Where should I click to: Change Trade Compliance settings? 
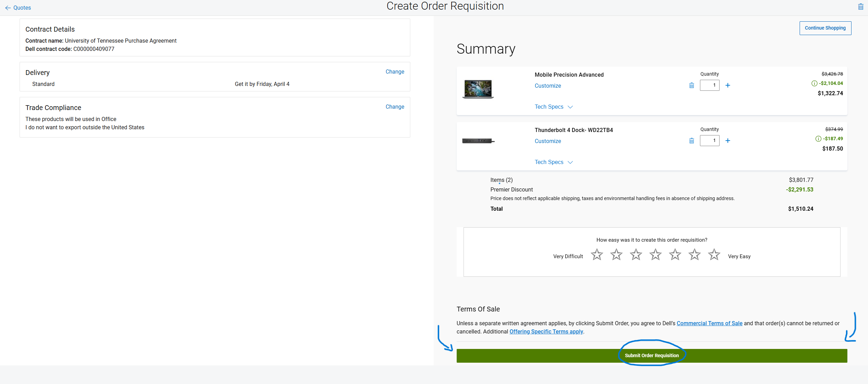point(394,107)
